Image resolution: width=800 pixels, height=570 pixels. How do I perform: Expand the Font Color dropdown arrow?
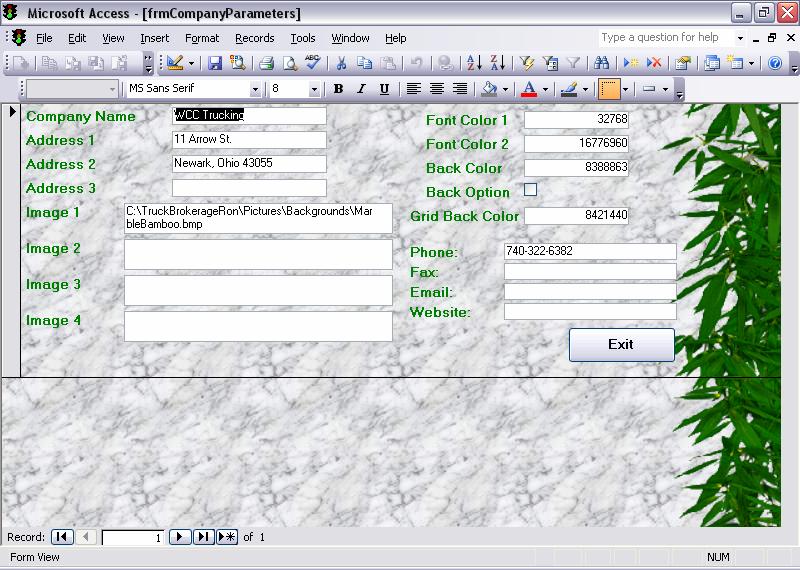tap(545, 89)
